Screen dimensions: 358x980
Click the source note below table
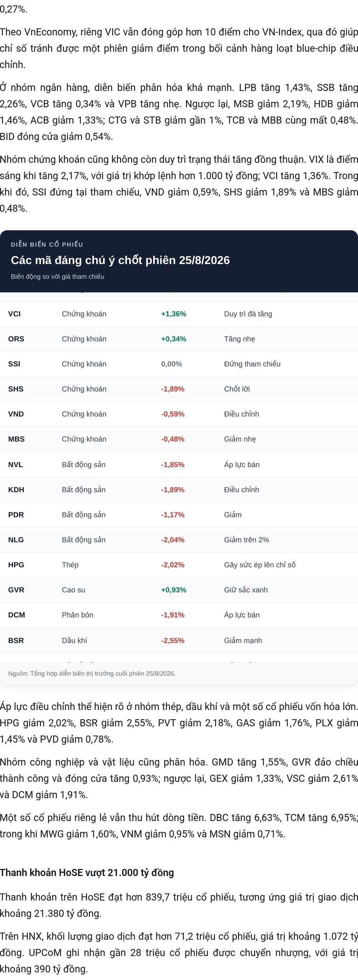coord(92,673)
